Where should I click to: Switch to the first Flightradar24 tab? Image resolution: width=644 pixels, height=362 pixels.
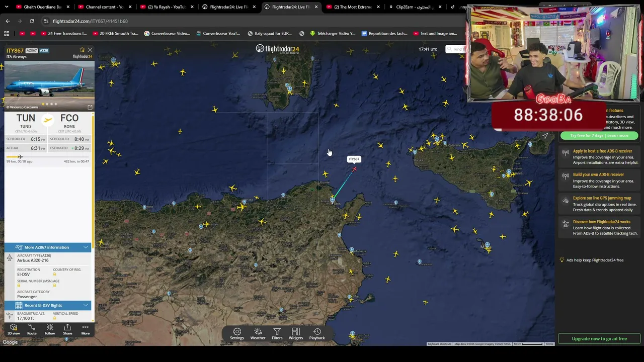pyautogui.click(x=229, y=7)
